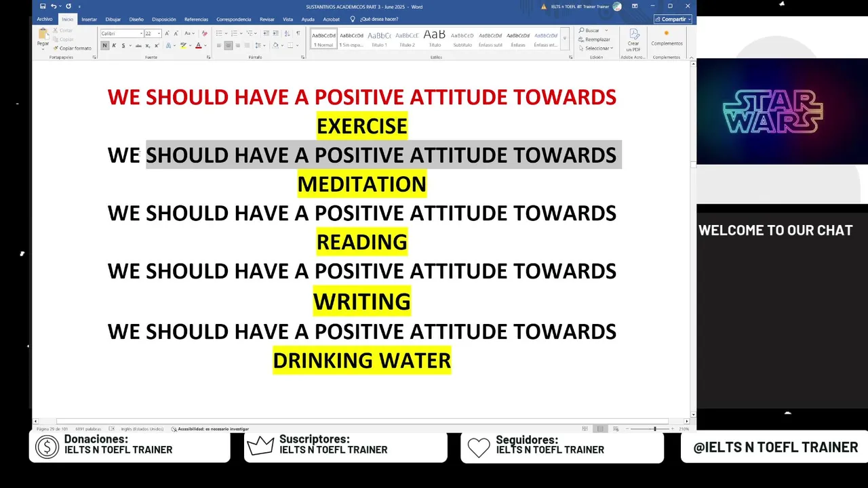Open the ribbon display options icon

pos(635,6)
